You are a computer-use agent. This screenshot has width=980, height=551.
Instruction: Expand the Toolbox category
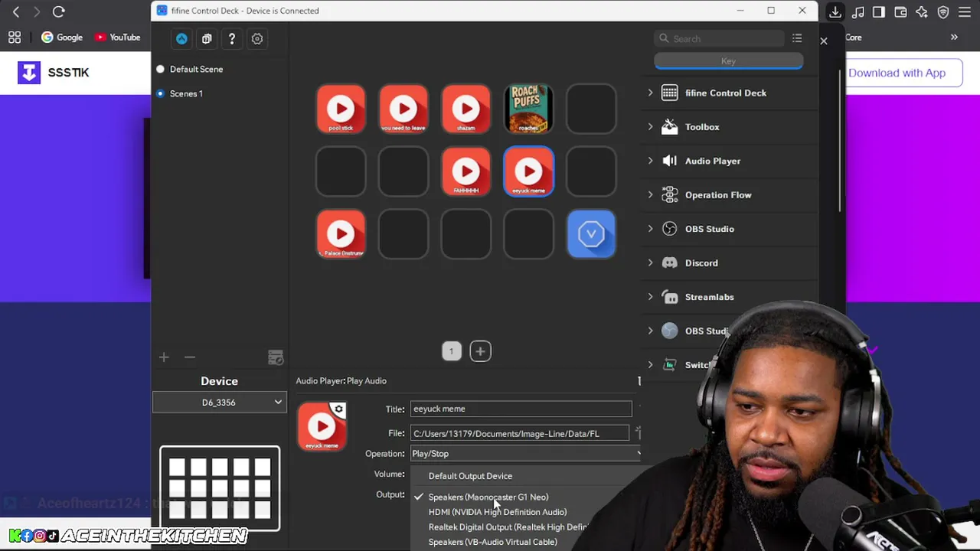click(x=651, y=127)
